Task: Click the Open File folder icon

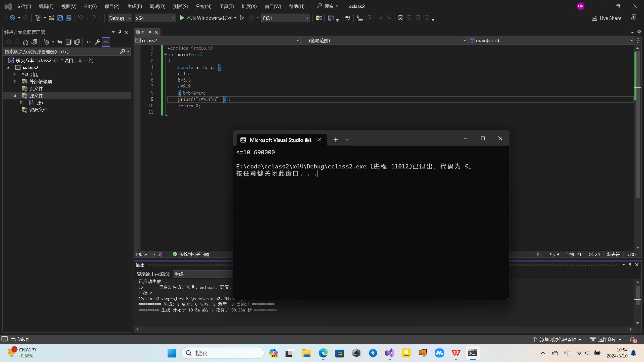Action: (x=52, y=18)
